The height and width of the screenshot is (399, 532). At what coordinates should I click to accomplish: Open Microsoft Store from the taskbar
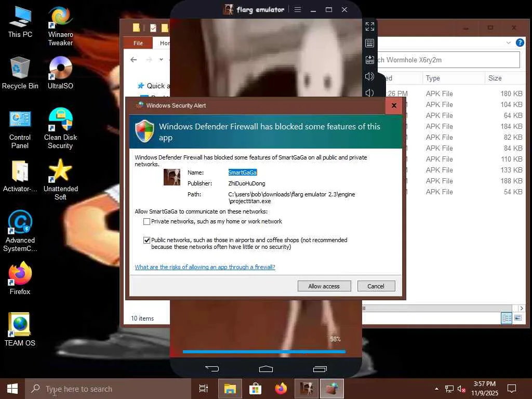point(255,389)
